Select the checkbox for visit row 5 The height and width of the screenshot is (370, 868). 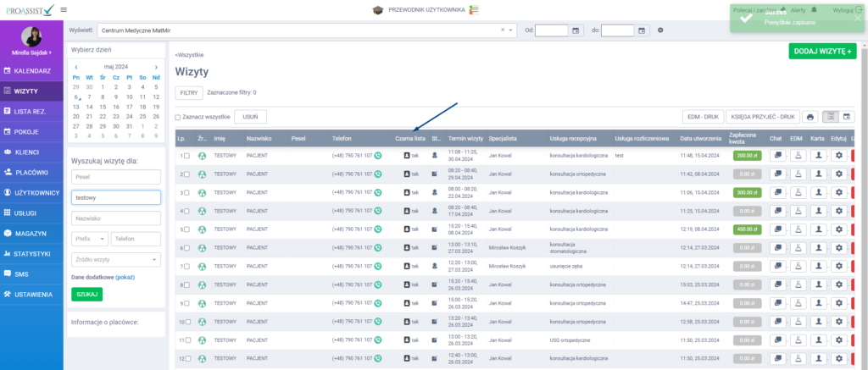188,229
